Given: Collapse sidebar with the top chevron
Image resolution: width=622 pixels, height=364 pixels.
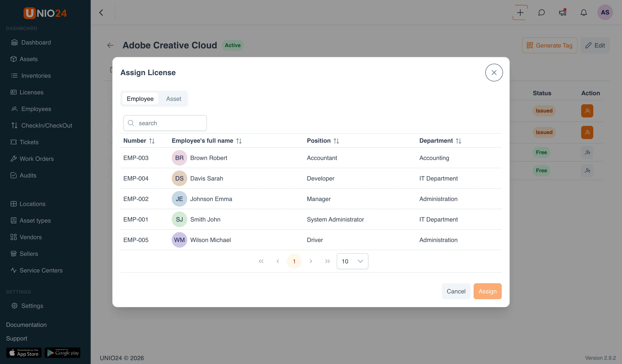Looking at the screenshot, I should point(101,13).
